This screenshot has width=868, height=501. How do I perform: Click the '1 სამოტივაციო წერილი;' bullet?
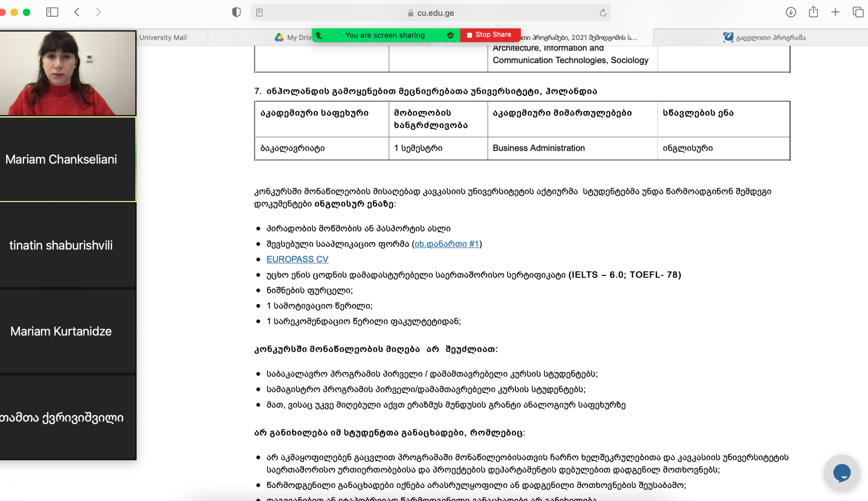[x=319, y=306]
